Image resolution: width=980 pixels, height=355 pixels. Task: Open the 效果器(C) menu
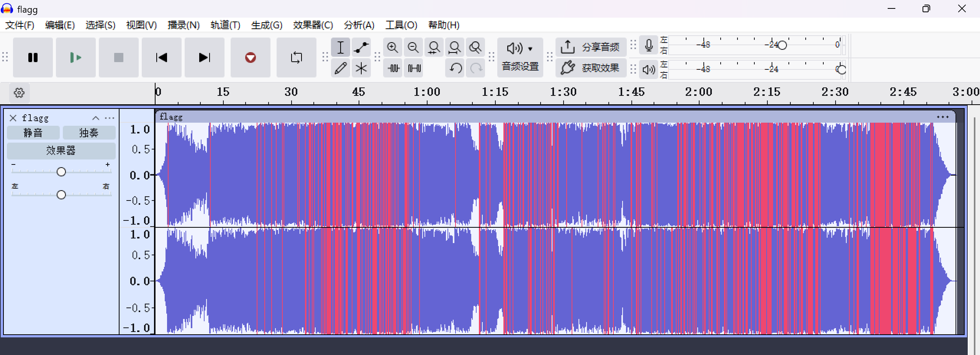pos(313,25)
